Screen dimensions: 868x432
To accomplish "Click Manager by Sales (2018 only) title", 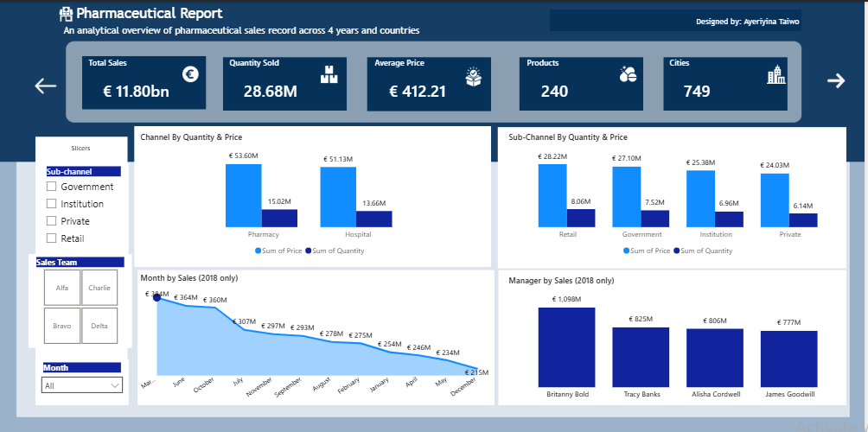I will point(561,281).
